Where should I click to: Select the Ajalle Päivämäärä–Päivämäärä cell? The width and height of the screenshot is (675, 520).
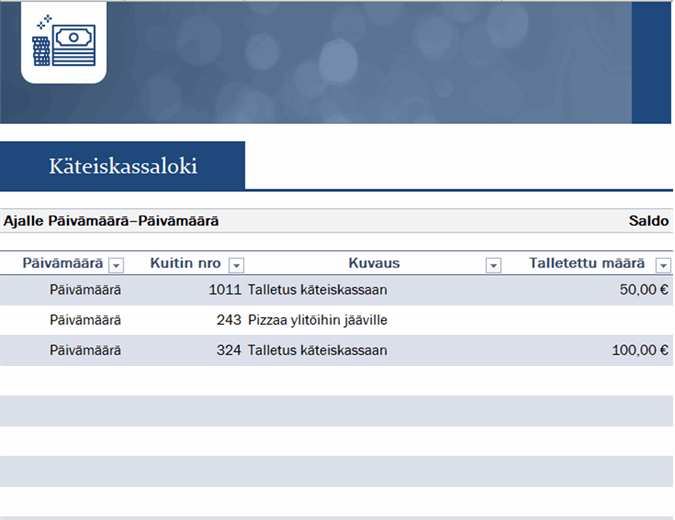111,221
